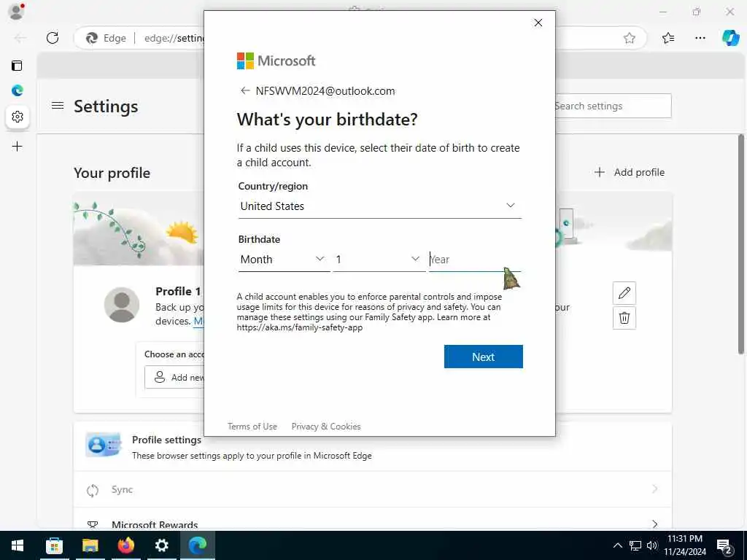Open the Privacy & Cookies link
Image resolution: width=747 pixels, height=560 pixels.
(x=326, y=426)
